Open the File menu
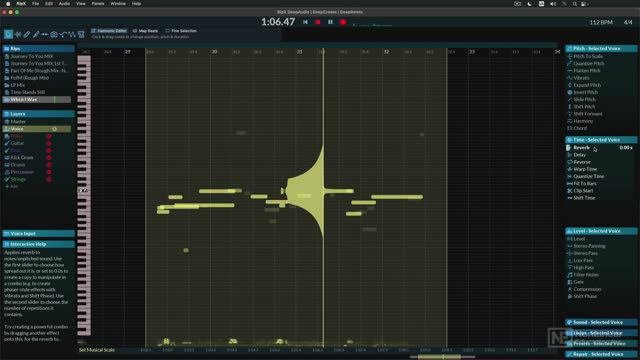The height and width of the screenshot is (360, 640). [x=36, y=3]
